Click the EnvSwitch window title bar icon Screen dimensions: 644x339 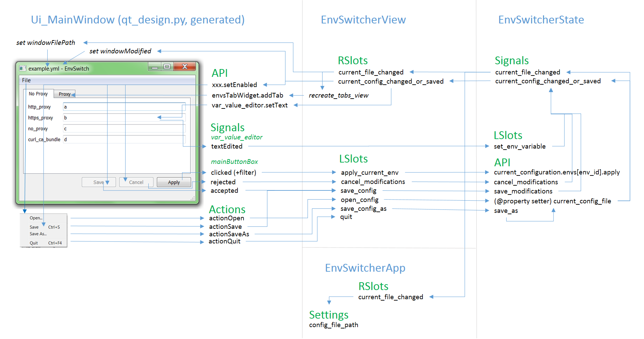click(x=23, y=68)
